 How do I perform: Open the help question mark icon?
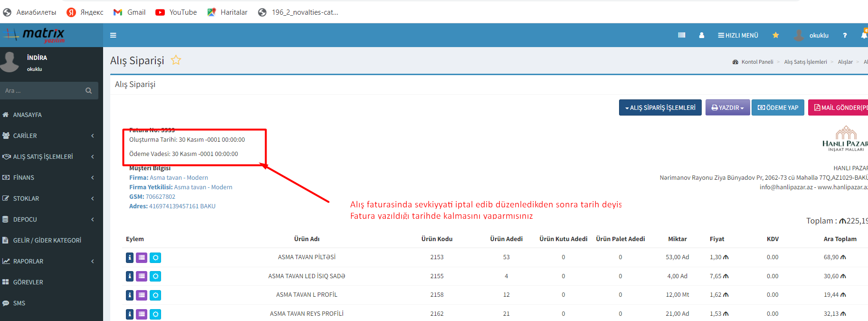click(x=844, y=35)
